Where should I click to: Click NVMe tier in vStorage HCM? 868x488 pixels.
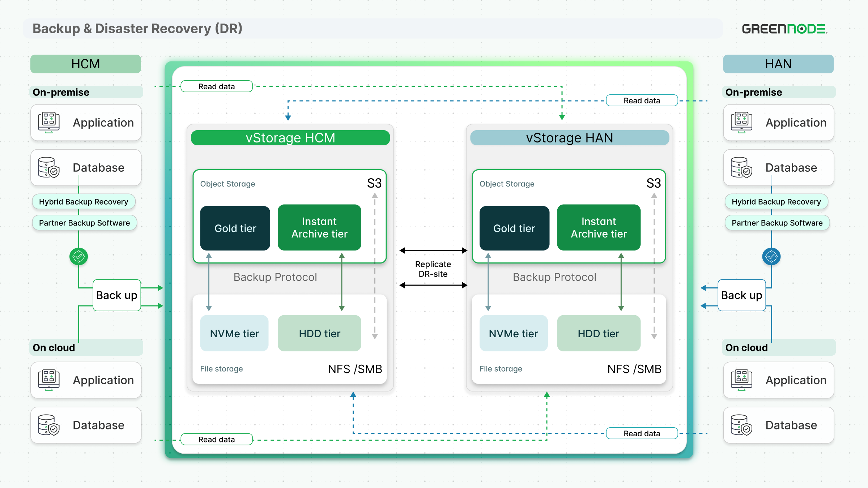pos(234,333)
